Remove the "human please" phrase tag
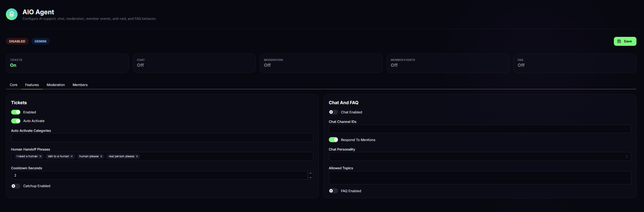644x212 pixels. click(x=101, y=156)
